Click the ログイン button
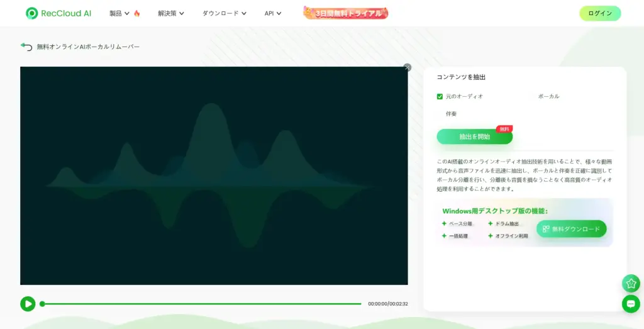This screenshot has height=329, width=644. point(600,13)
